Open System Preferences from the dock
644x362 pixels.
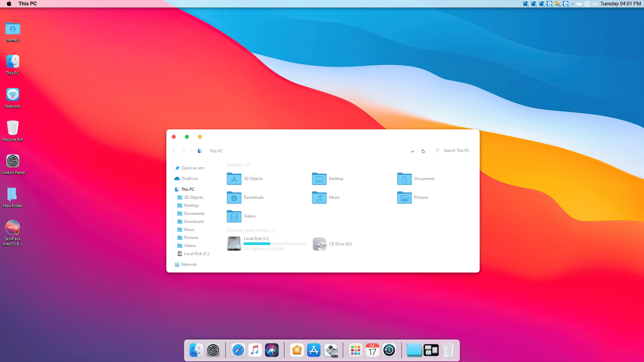tap(213, 350)
